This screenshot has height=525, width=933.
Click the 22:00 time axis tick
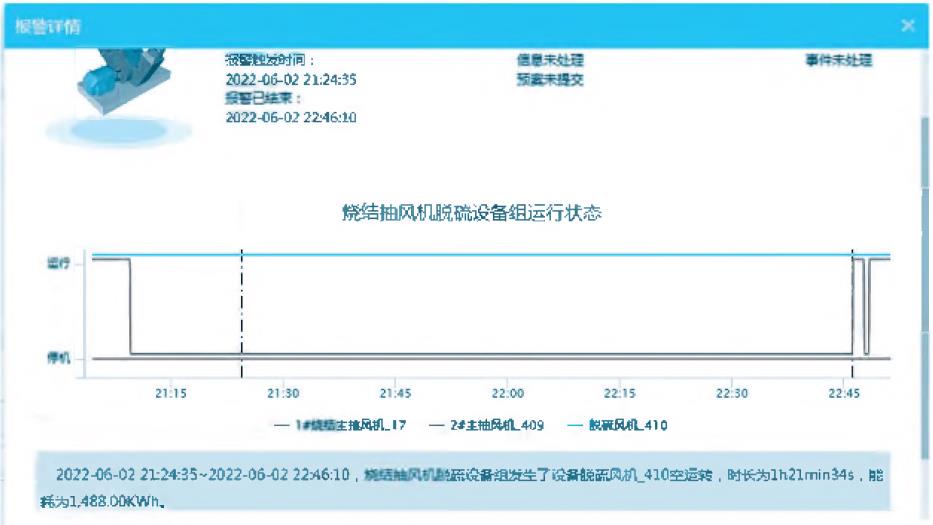pos(508,394)
